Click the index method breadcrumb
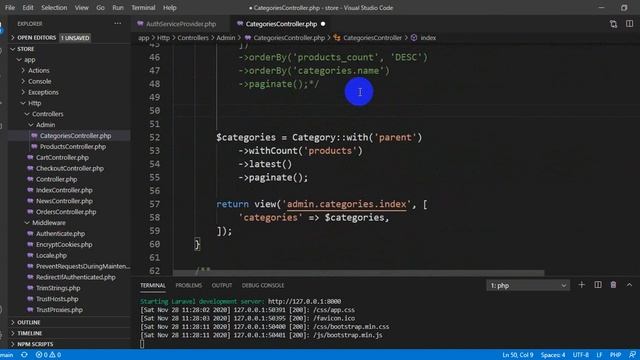Image resolution: width=640 pixels, height=360 pixels. 428,38
